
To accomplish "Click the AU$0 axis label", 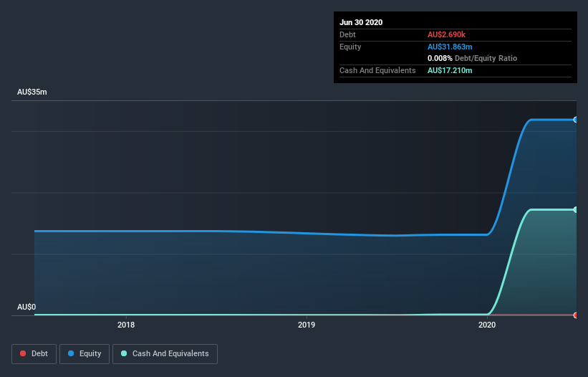I will coord(26,307).
